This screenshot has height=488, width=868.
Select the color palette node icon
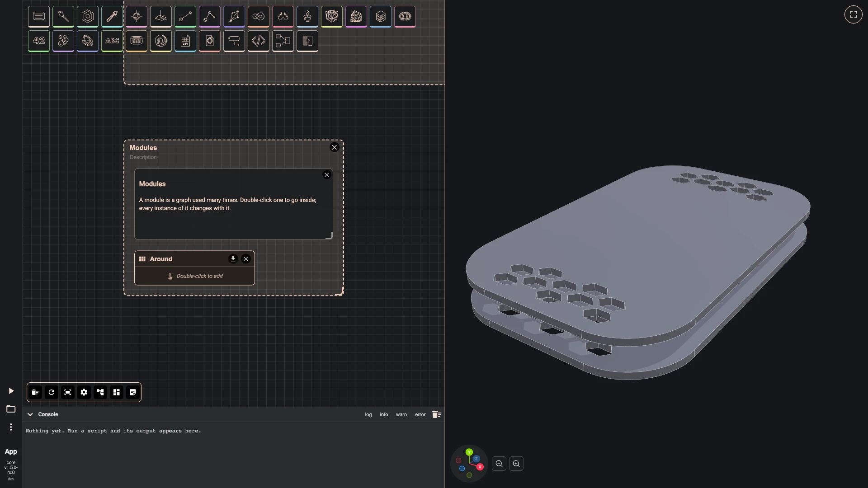pyautogui.click(x=88, y=41)
